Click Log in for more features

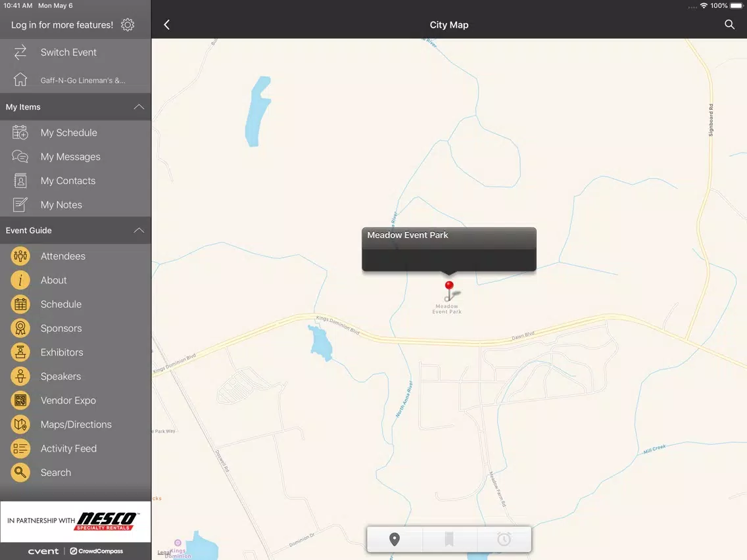coord(62,25)
